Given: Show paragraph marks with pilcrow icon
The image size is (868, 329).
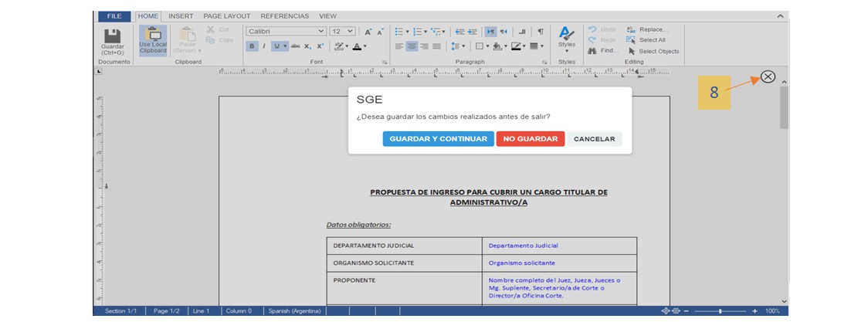Looking at the screenshot, I should click(x=541, y=32).
